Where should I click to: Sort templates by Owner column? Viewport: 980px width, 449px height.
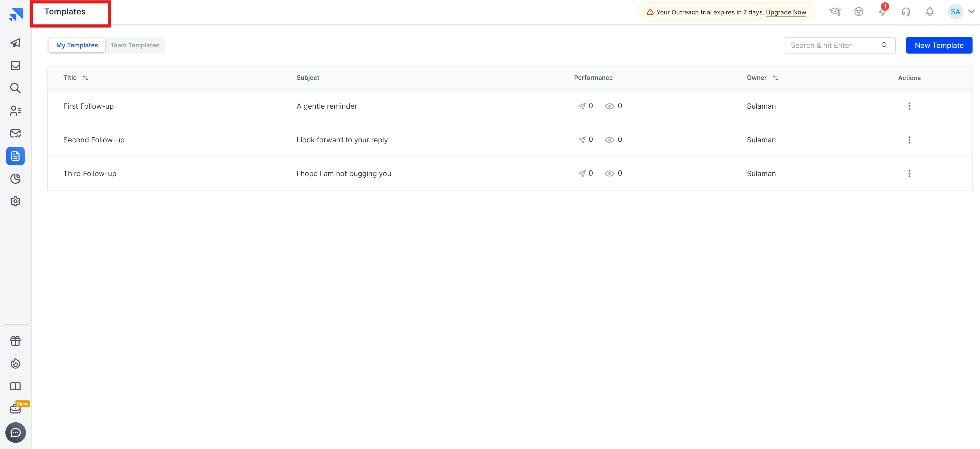click(775, 78)
